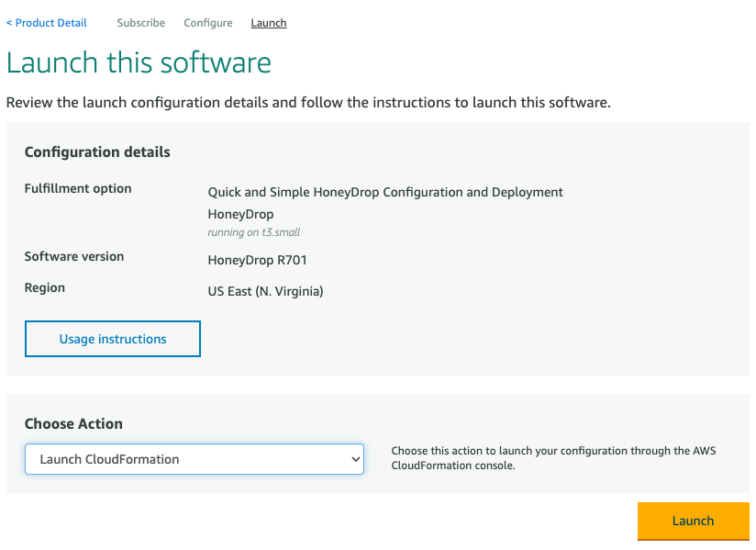Click the 'Review the launch configuration' instruction text
This screenshot has width=756, height=550.
308,103
